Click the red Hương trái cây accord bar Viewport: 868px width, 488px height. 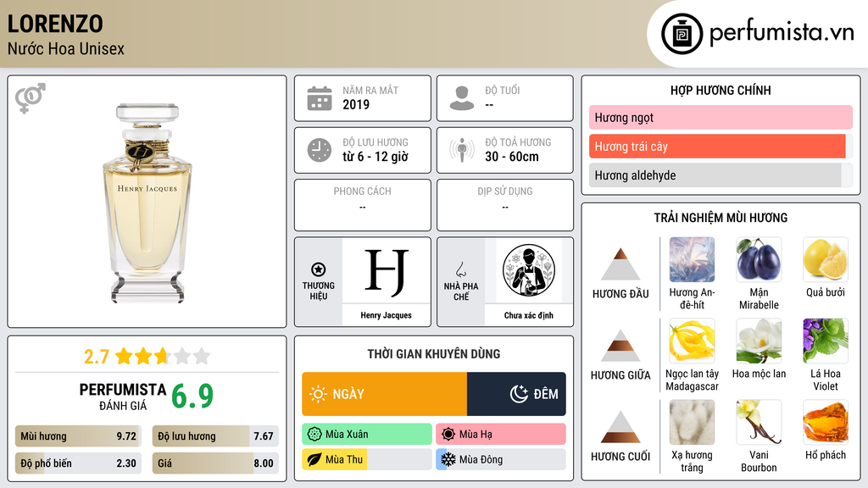coord(721,147)
